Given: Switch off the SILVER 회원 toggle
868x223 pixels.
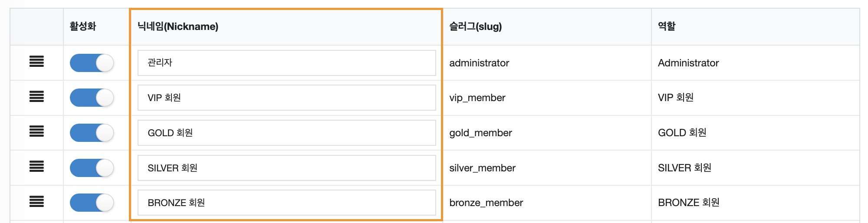Looking at the screenshot, I should point(92,168).
